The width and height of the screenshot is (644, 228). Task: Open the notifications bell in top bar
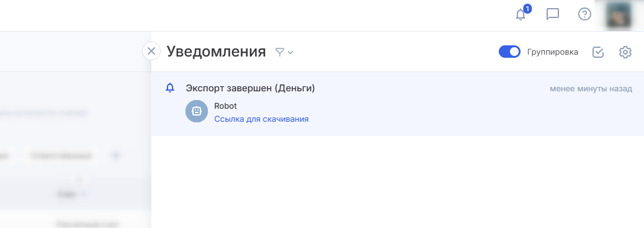[521, 15]
